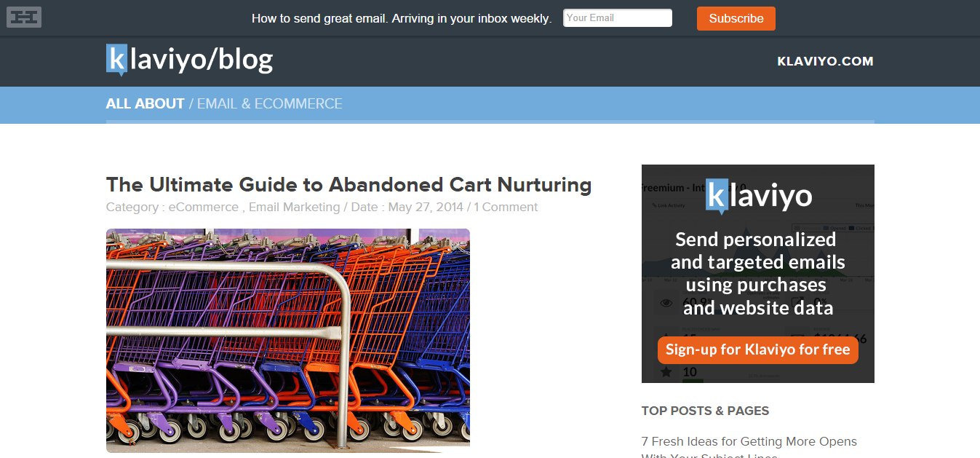Image resolution: width=980 pixels, height=458 pixels.
Task: Click the Klaviyo logo in sidebar ad
Action: tap(758, 195)
